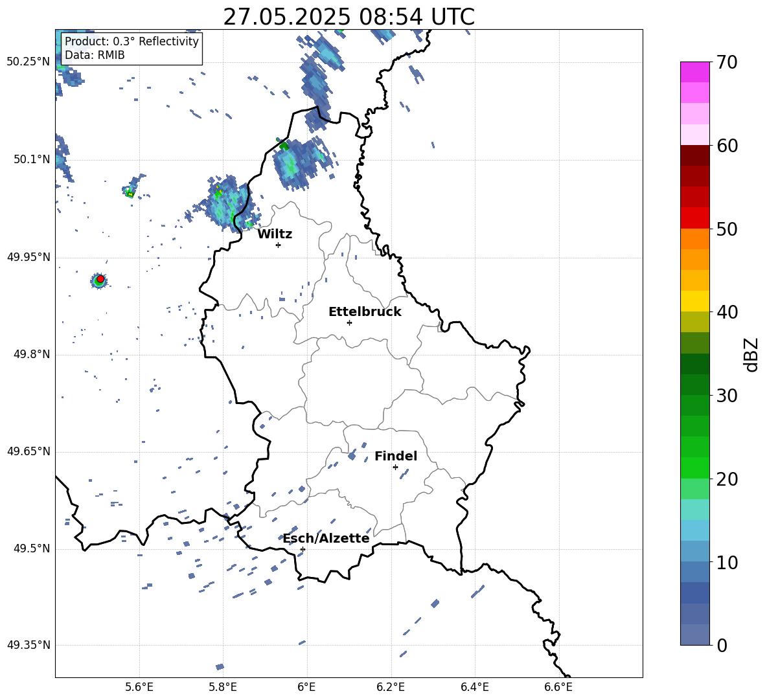The height and width of the screenshot is (700, 767).
Task: Click the 49.95°N latitude label
Action: [28, 256]
